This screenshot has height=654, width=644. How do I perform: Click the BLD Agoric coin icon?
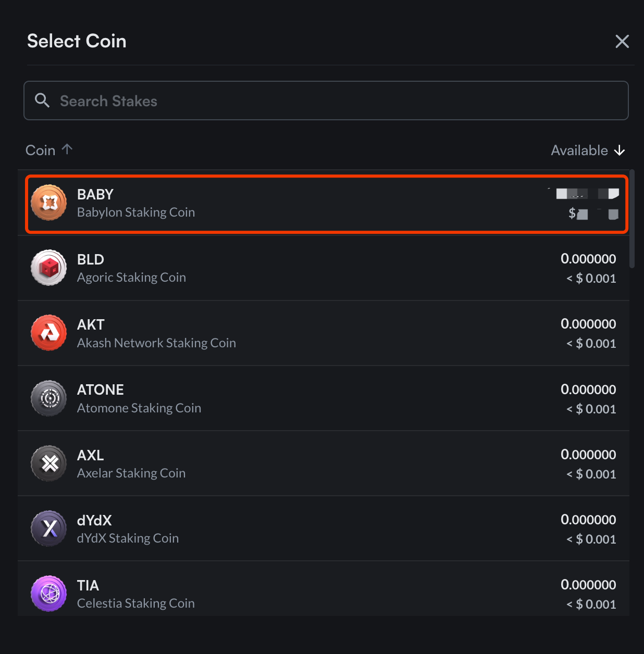[48, 268]
